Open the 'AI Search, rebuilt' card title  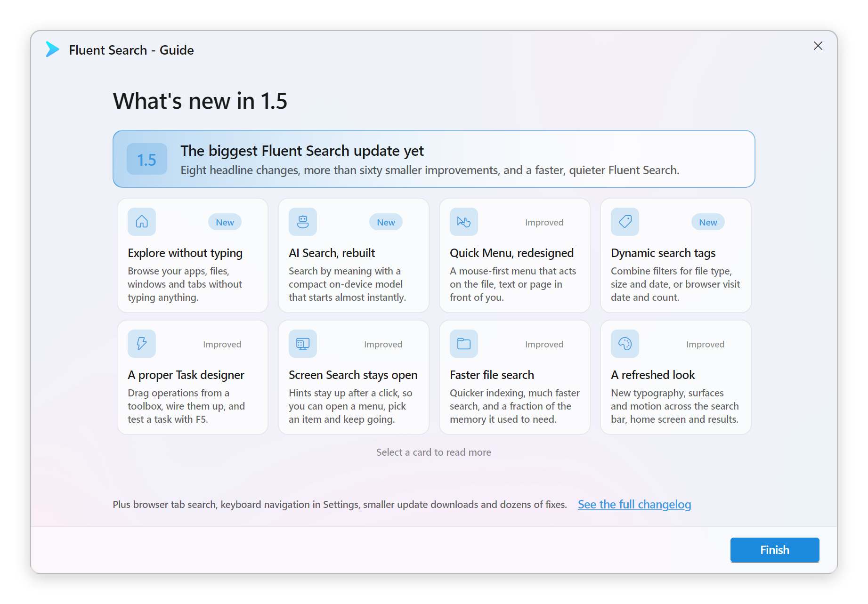332,253
